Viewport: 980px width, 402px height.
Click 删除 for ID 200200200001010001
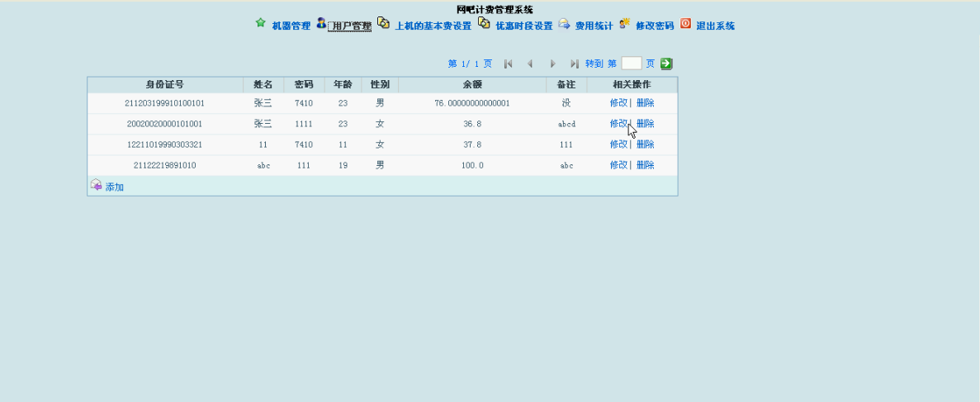click(x=645, y=124)
